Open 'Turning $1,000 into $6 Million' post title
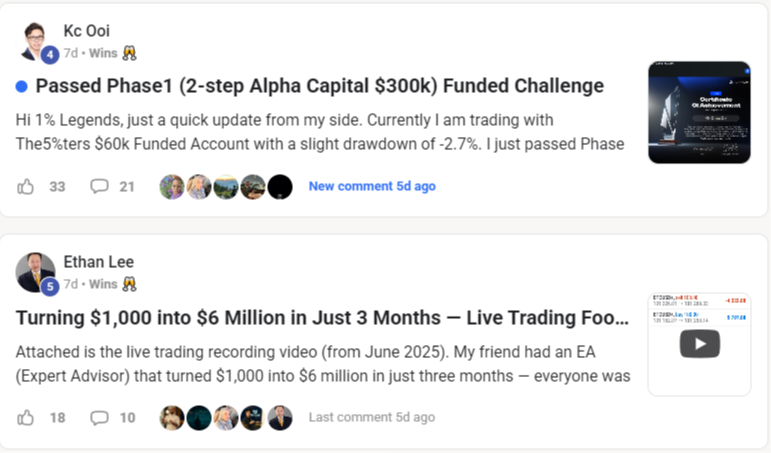Screen dimensions: 771x453 (x=322, y=318)
